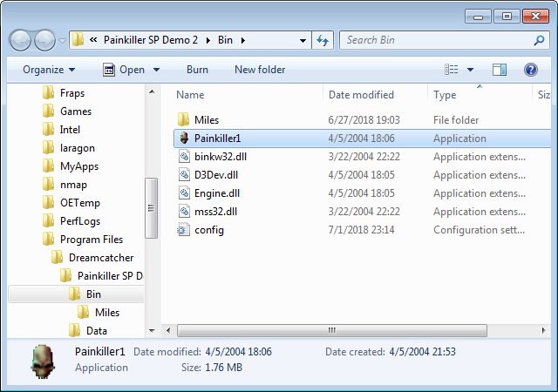Click the Back navigation arrow
This screenshot has height=392, width=558.
(20, 40)
